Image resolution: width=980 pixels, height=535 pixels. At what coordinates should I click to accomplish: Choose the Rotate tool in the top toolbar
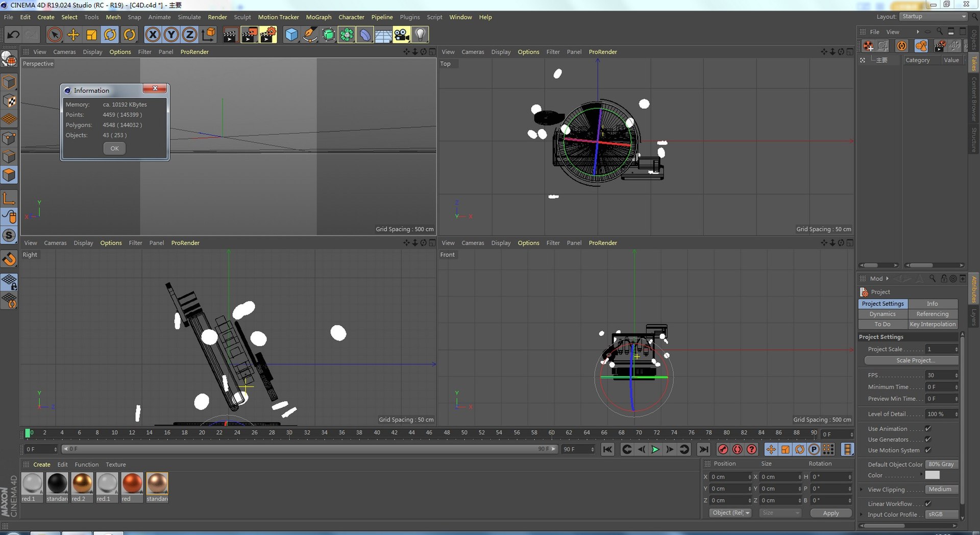click(110, 35)
